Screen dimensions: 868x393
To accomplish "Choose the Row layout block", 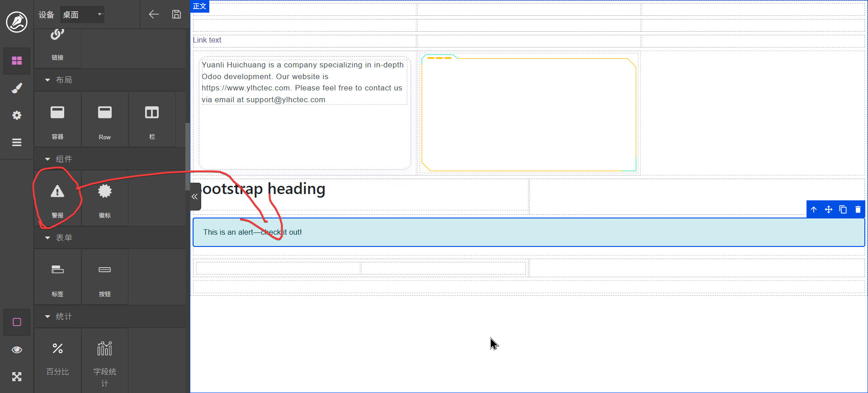I will [x=104, y=120].
